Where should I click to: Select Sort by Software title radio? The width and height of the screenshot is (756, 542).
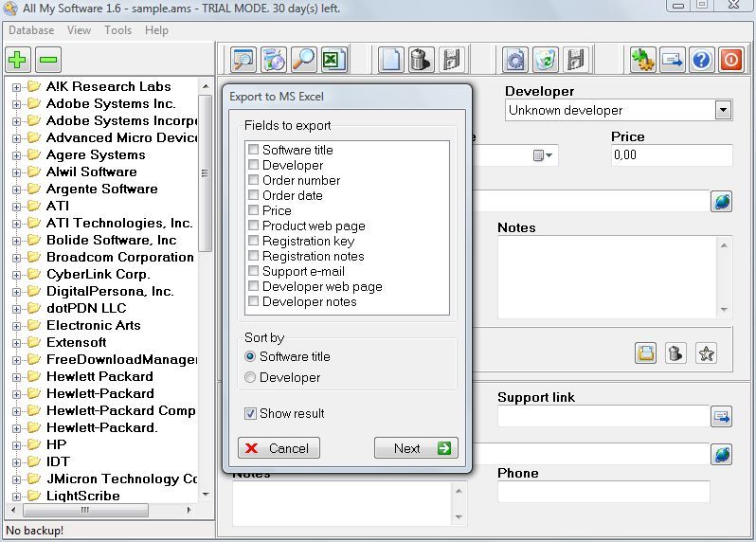point(250,356)
